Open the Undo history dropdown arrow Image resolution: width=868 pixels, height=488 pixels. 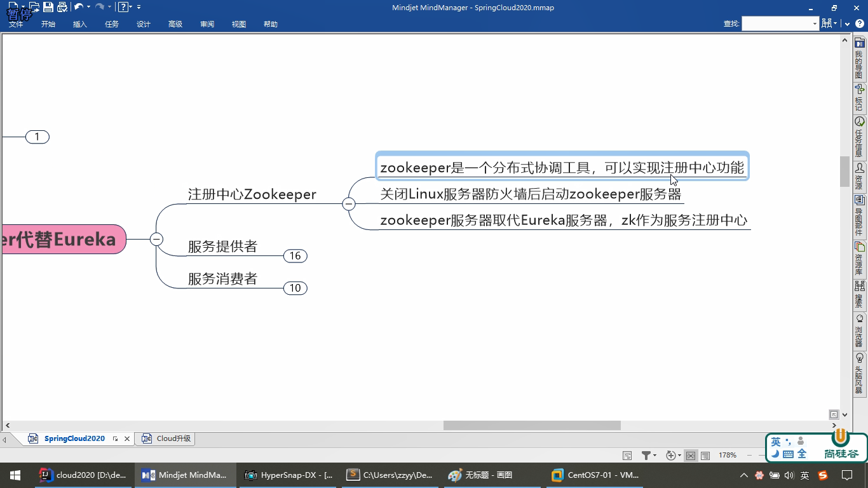(88, 7)
